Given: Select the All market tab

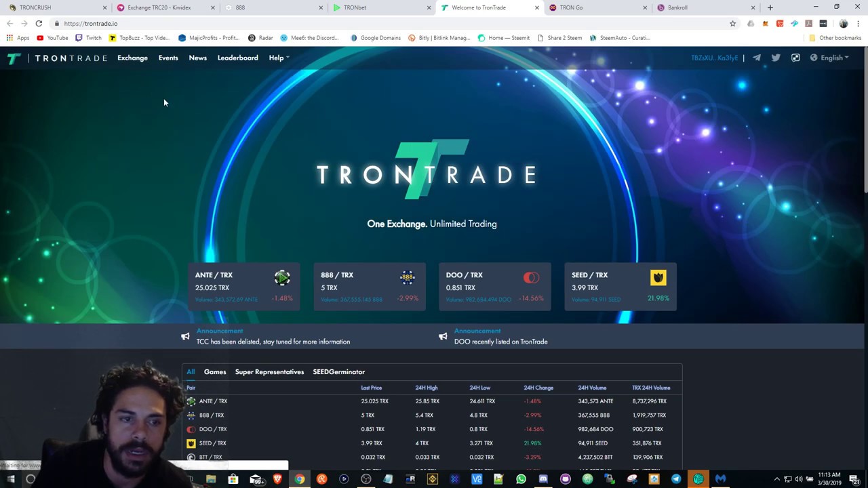Looking at the screenshot, I should coord(191,372).
